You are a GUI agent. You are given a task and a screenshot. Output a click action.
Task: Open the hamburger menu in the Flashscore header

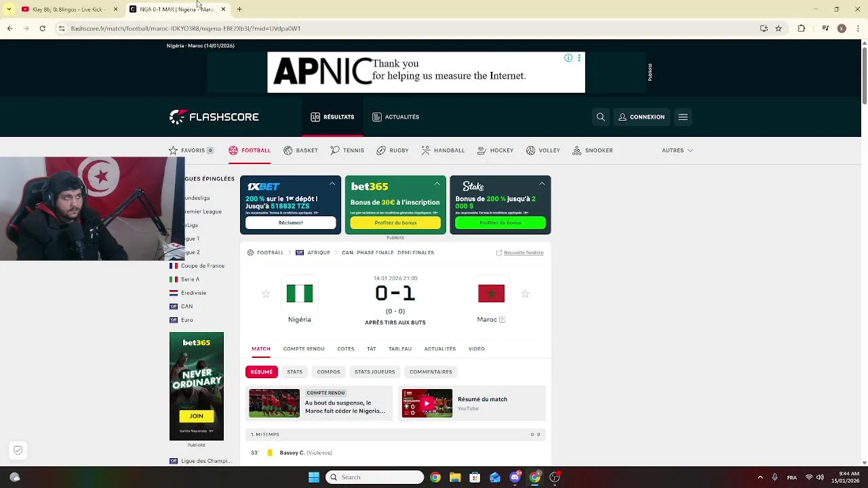coord(683,117)
